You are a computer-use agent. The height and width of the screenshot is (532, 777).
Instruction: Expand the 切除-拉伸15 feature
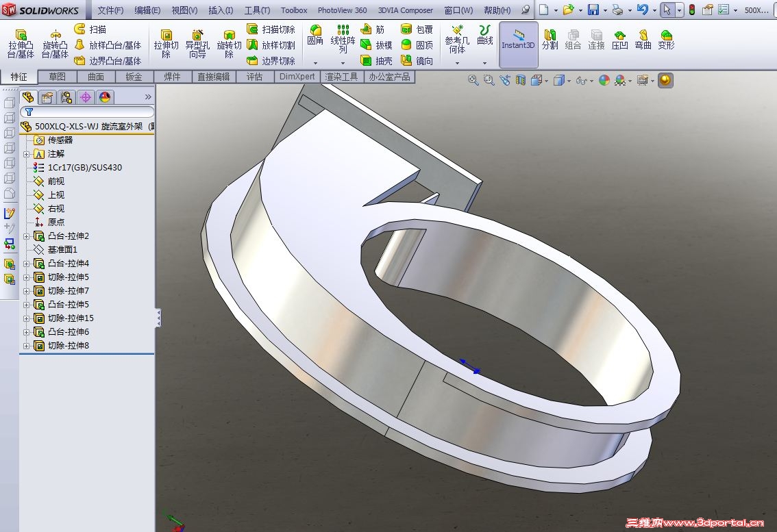tap(27, 318)
